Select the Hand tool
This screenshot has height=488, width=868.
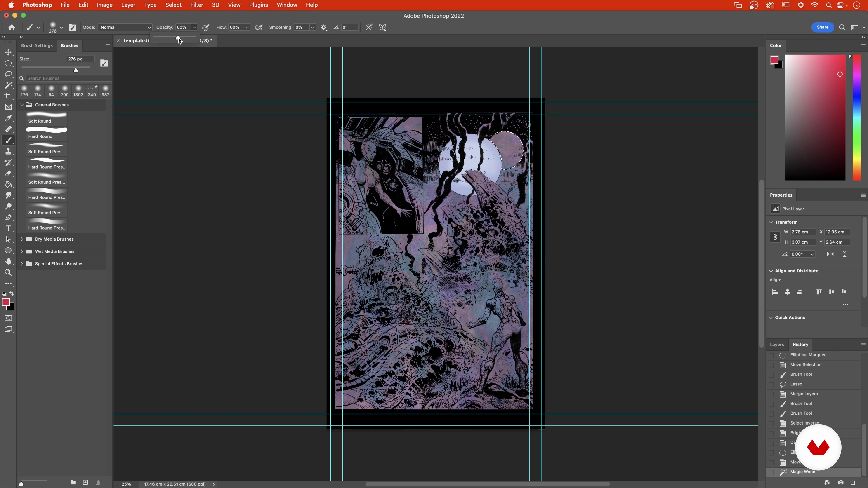pos(8,262)
